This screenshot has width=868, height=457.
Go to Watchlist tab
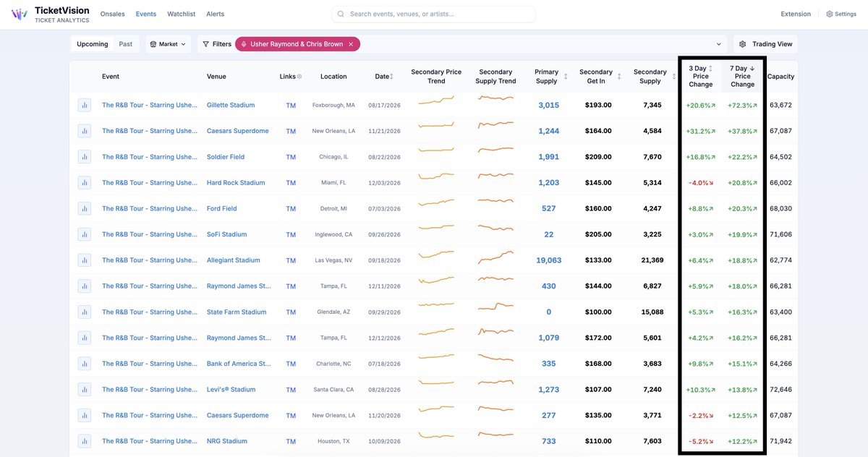182,14
